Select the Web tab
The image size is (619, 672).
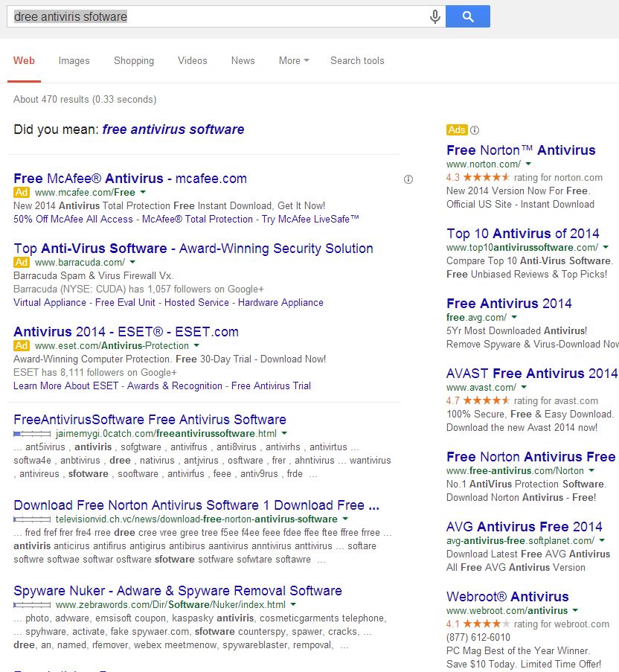pos(24,60)
